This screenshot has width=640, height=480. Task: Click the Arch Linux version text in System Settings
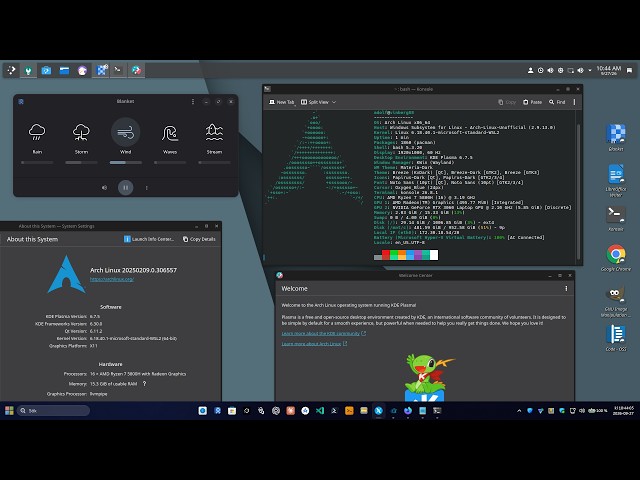tap(133, 270)
